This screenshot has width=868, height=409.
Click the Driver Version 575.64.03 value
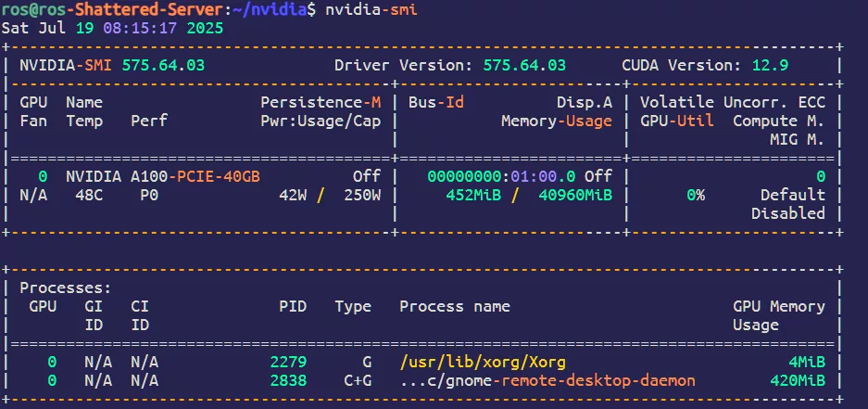point(523,65)
